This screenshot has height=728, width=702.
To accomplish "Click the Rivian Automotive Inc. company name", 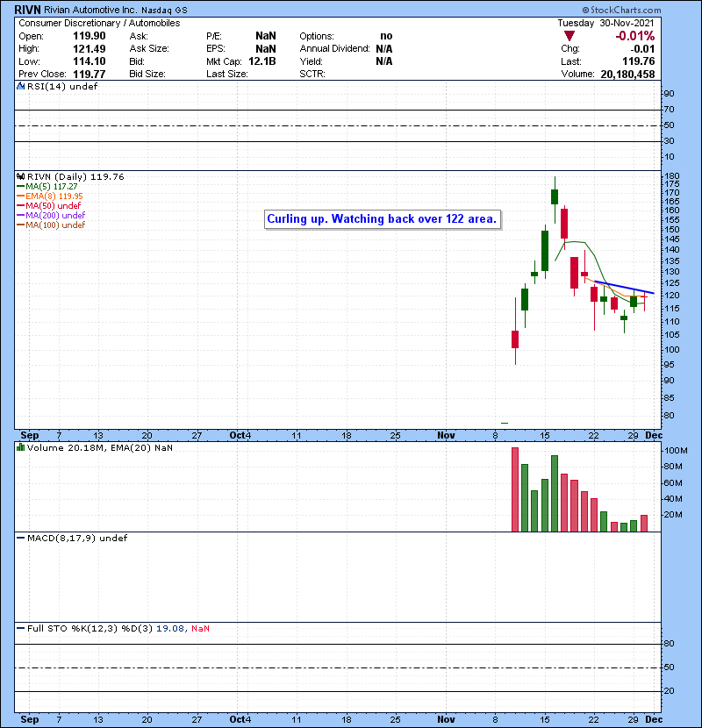I will 90,10.
